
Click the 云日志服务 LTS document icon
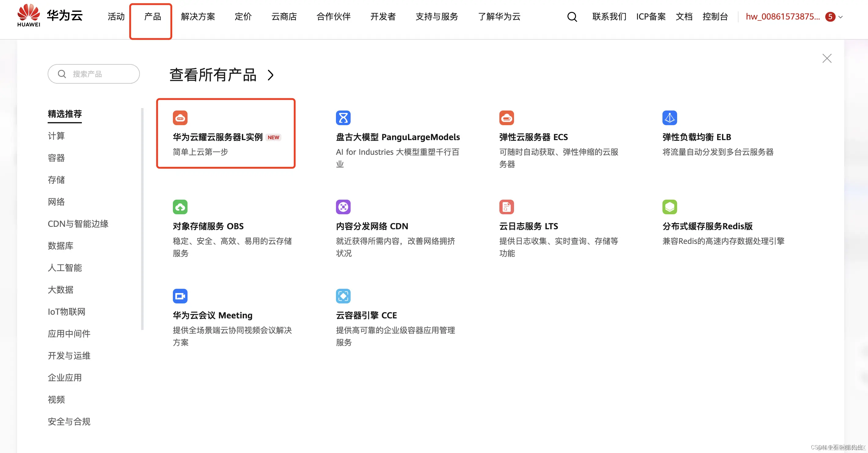[x=506, y=207]
